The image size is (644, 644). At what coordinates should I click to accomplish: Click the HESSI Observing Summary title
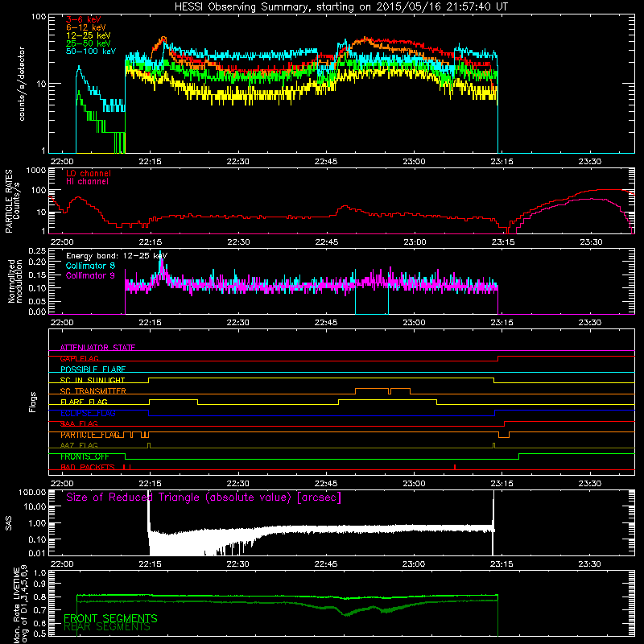341,7
